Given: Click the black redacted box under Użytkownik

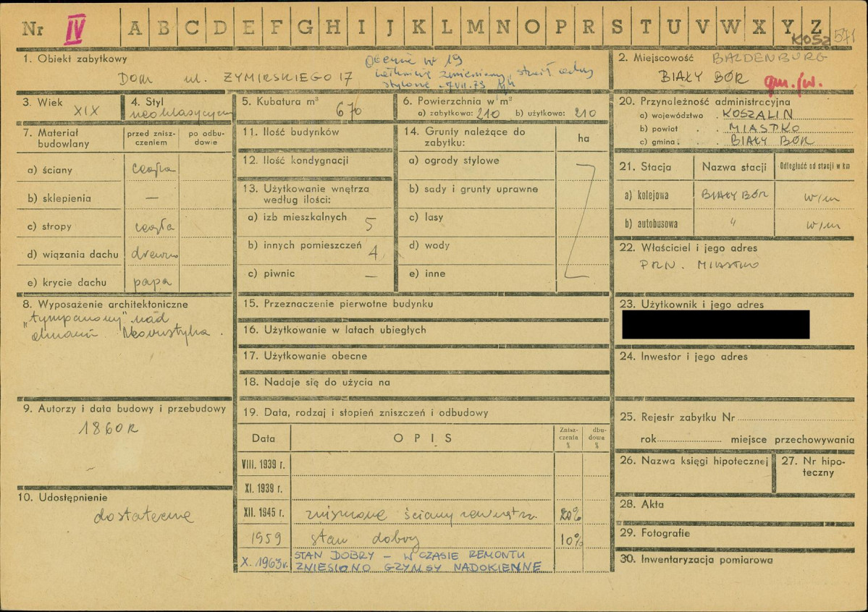Looking at the screenshot, I should pyautogui.click(x=716, y=324).
